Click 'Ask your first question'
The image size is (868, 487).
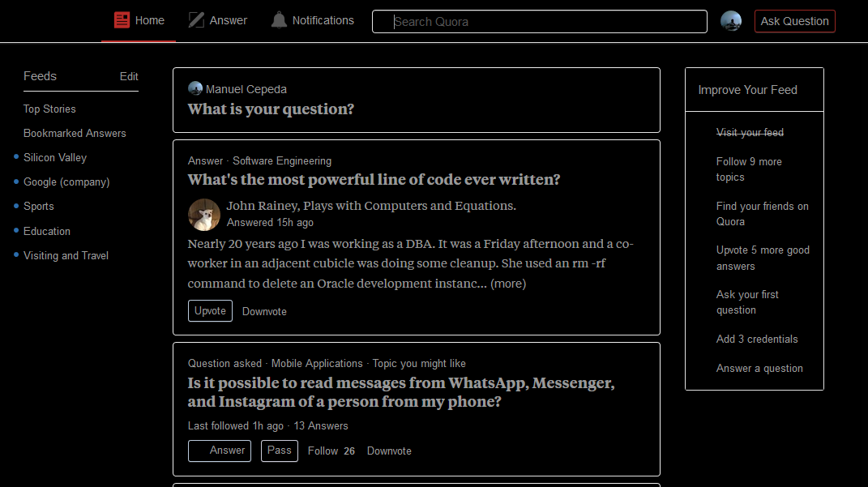(x=747, y=302)
